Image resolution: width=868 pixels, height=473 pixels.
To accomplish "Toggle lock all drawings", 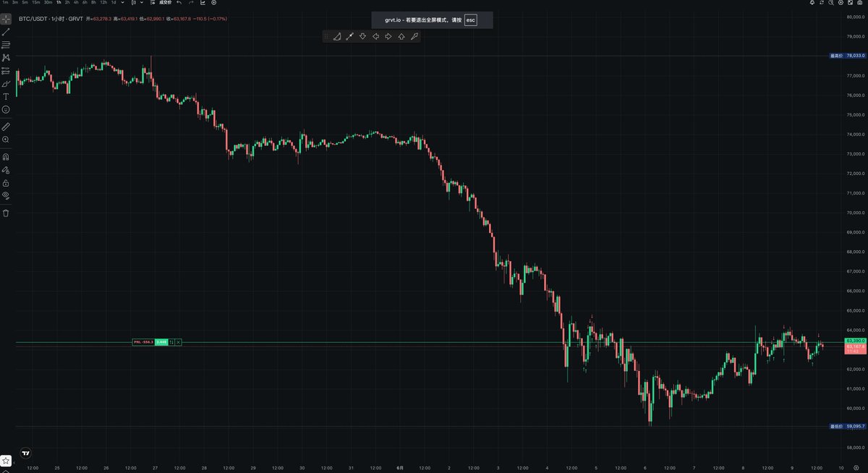I will pos(6,183).
